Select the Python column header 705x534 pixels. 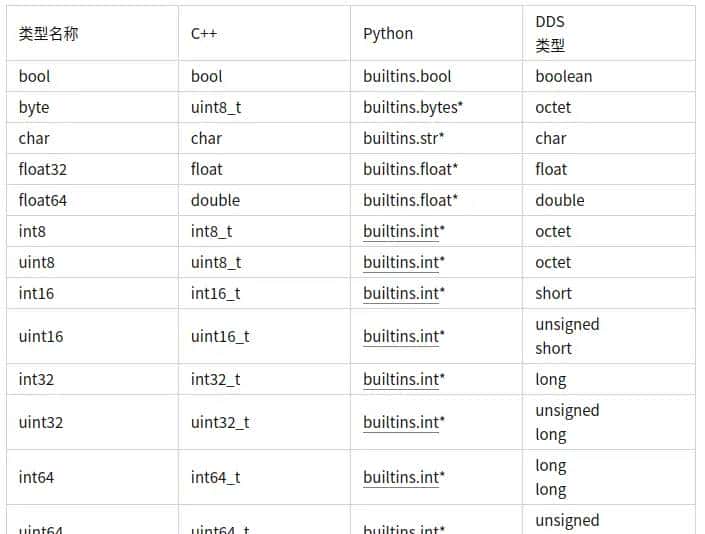pyautogui.click(x=388, y=34)
